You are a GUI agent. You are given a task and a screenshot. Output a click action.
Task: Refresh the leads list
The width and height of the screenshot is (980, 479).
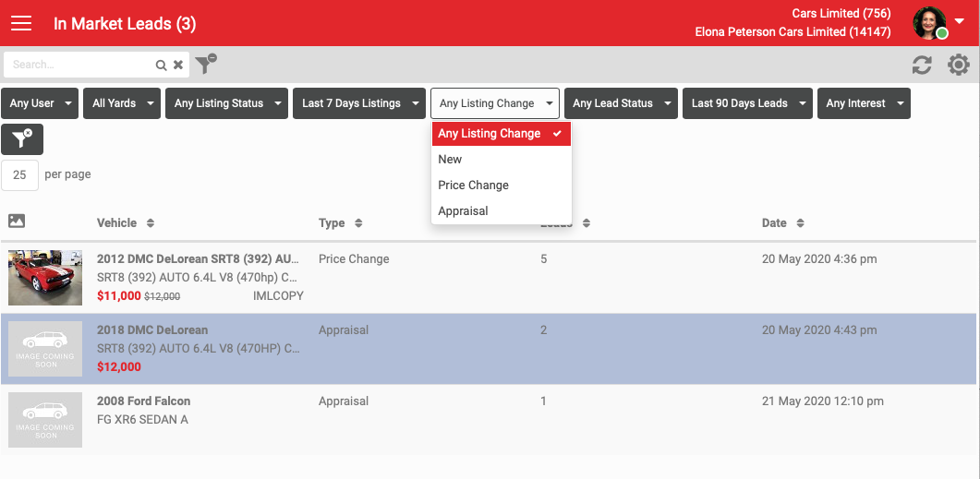coord(922,65)
